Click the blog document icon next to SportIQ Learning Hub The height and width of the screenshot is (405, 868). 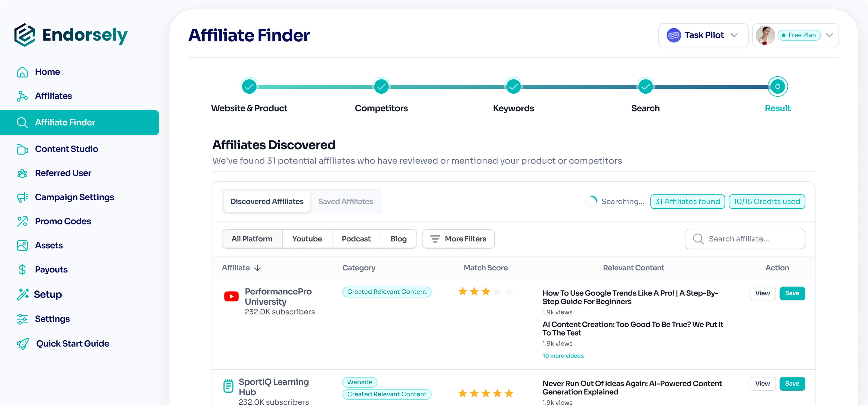click(228, 386)
